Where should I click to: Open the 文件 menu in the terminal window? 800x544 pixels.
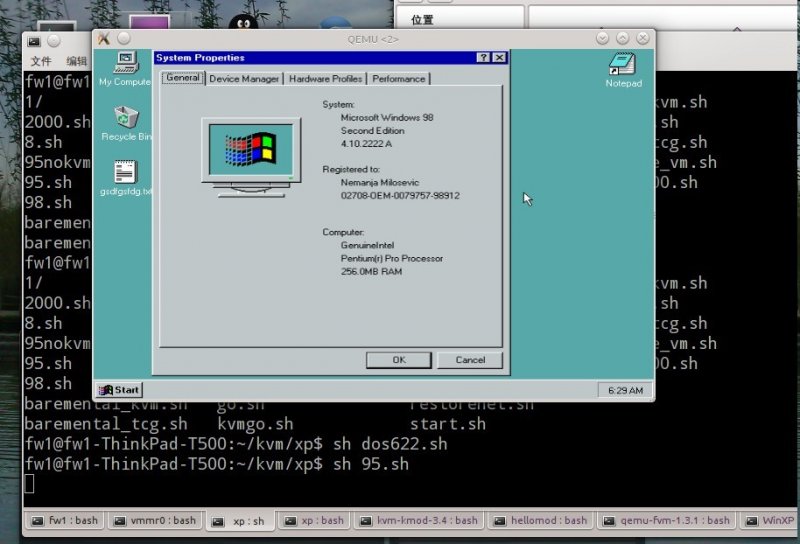tap(41, 61)
